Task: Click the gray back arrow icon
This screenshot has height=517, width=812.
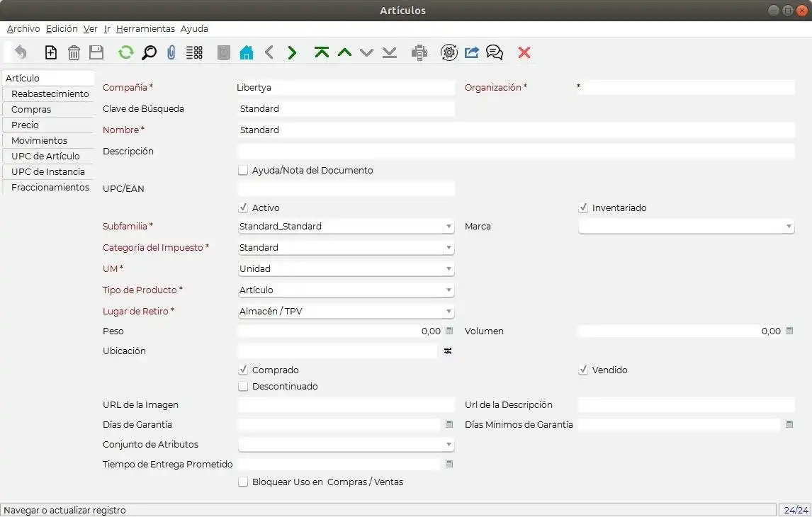Action: 269,52
